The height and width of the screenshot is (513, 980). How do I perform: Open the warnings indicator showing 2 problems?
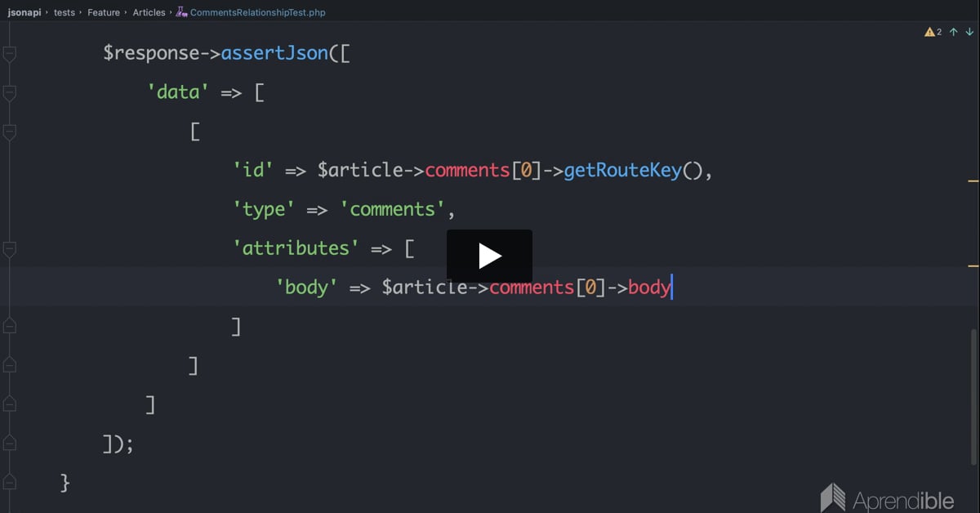[x=933, y=32]
